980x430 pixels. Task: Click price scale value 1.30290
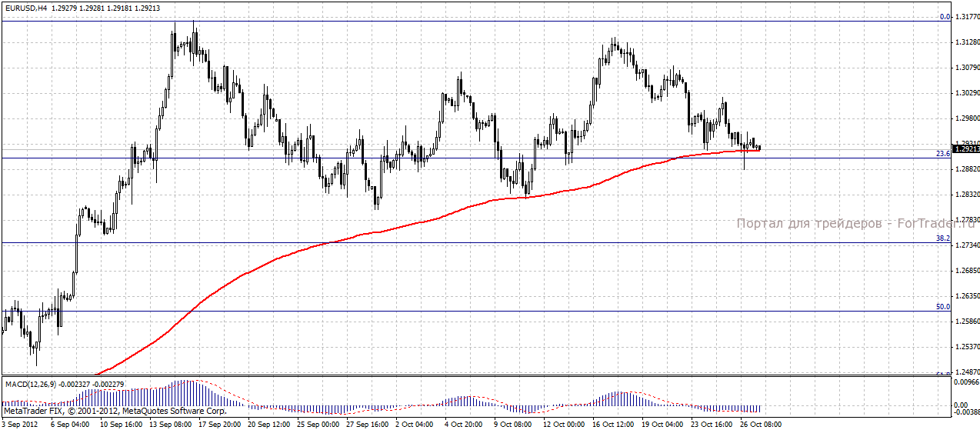[x=967, y=92]
